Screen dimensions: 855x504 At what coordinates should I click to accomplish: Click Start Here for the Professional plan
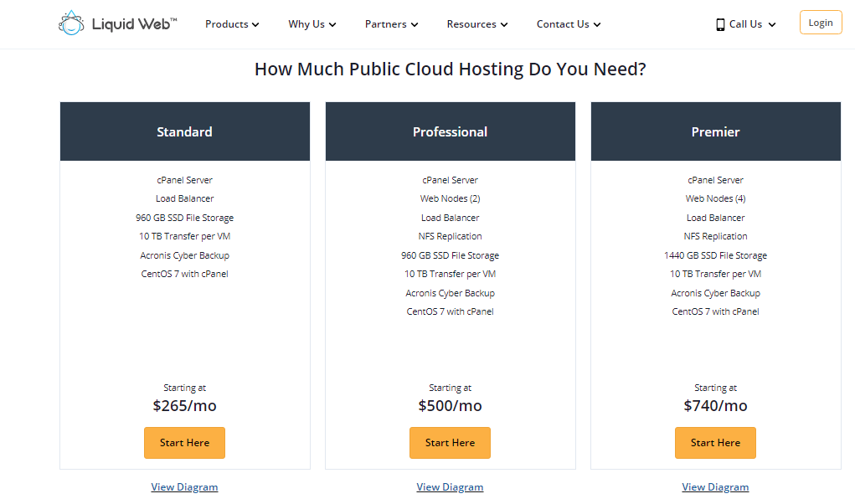pos(450,442)
